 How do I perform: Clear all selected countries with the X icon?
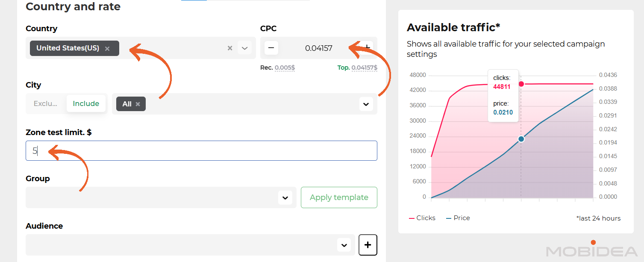click(x=230, y=48)
